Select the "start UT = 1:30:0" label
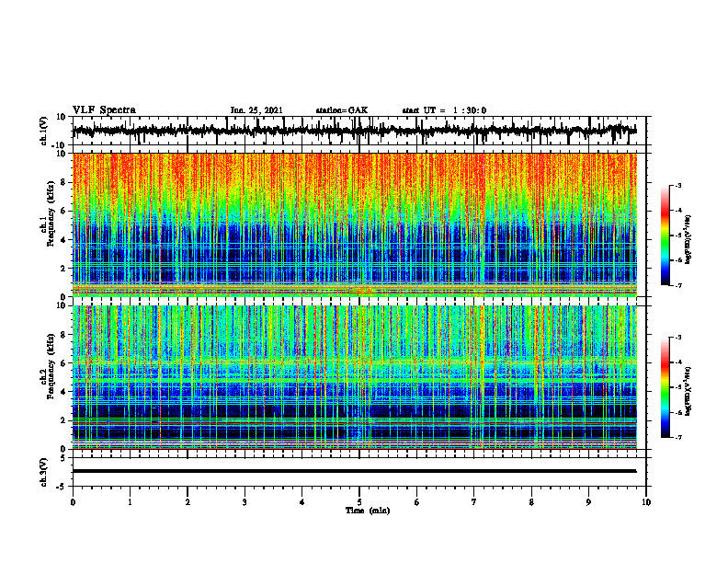 coord(444,110)
